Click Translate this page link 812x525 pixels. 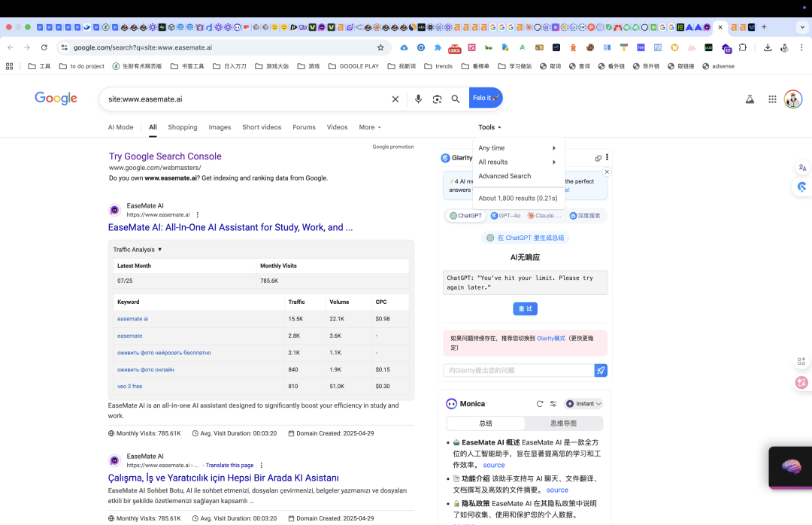click(x=229, y=466)
